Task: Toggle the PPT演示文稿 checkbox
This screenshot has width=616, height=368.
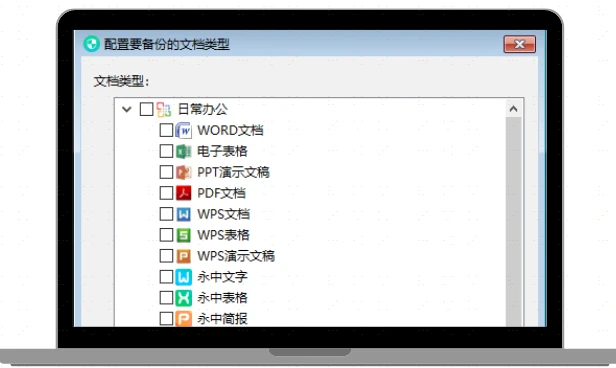Action: click(166, 172)
